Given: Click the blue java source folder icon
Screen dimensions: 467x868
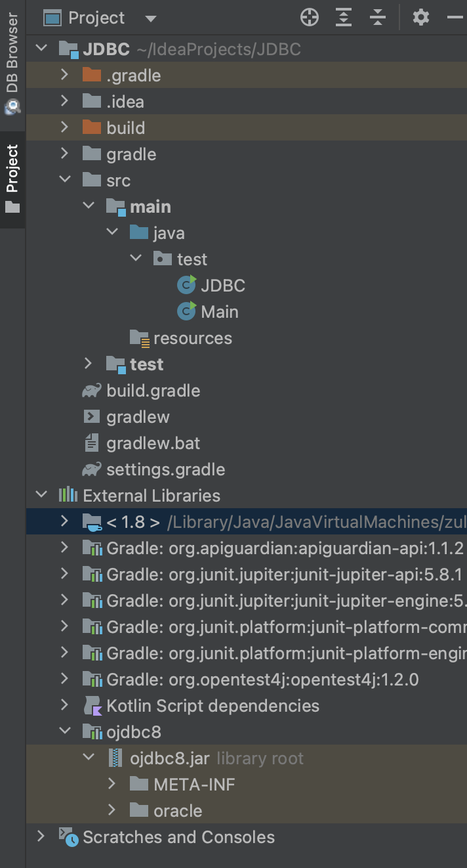Looking at the screenshot, I should pos(139,232).
